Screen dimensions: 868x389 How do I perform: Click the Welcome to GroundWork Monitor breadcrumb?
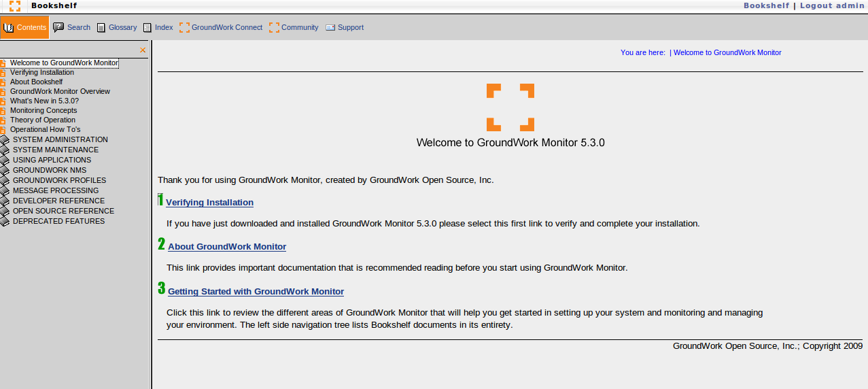pyautogui.click(x=727, y=52)
